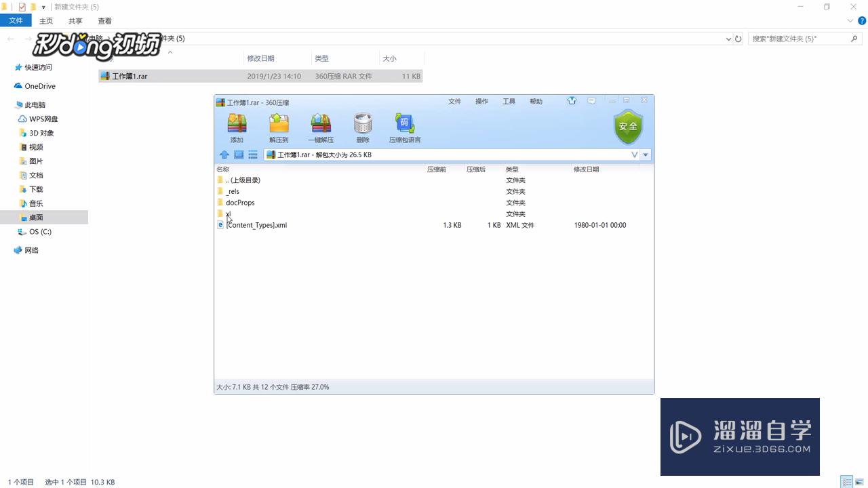The height and width of the screenshot is (488, 868).
Task: Switch 360压缩 to icon view mode
Action: 239,155
